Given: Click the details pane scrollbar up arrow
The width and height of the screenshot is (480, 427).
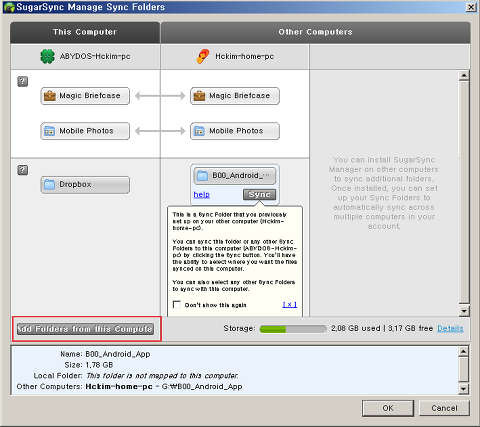Looking at the screenshot, I should (464, 351).
